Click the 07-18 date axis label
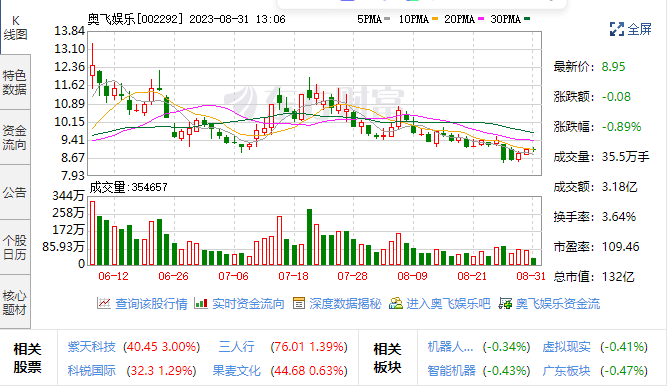The width and height of the screenshot is (668, 388). coord(293,276)
